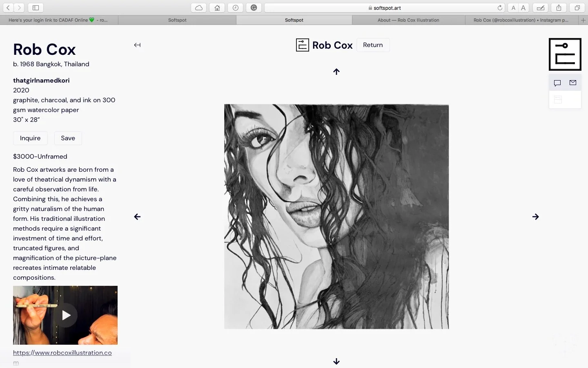Show all tabs overview icon
Viewport: 588px width, 368px height.
(577, 8)
